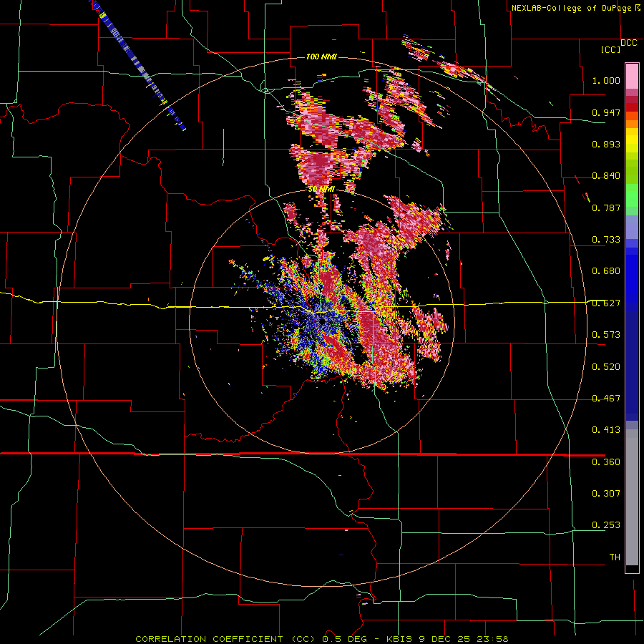This screenshot has height=644, width=644.
Task: Click the black radar site dot at center
Action: tap(323, 321)
